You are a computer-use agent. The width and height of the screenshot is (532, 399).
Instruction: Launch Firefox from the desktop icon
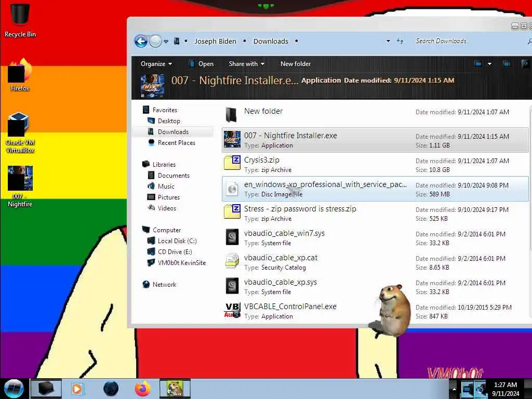tap(20, 75)
